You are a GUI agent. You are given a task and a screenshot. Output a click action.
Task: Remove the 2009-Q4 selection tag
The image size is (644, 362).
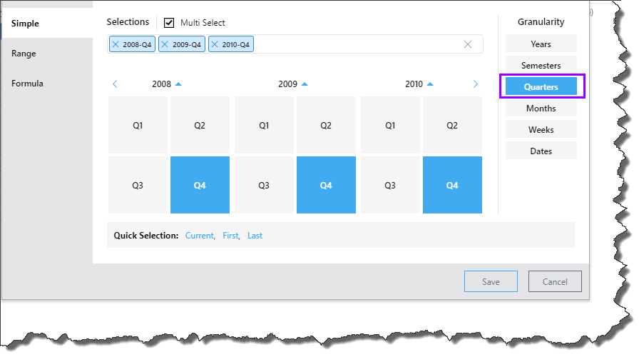[165, 44]
